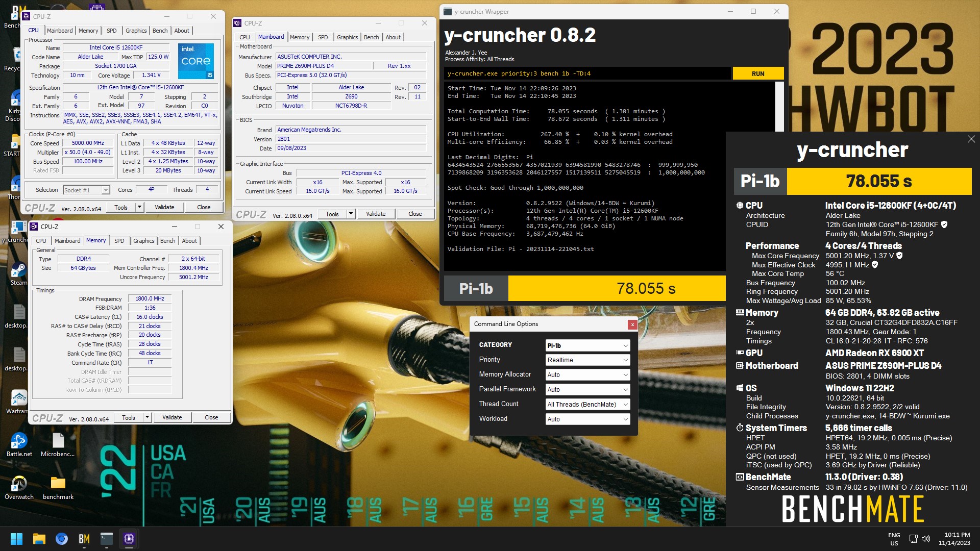Select Memory tab in CPU-Z Mainboard window
The image size is (980, 551).
(x=300, y=37)
